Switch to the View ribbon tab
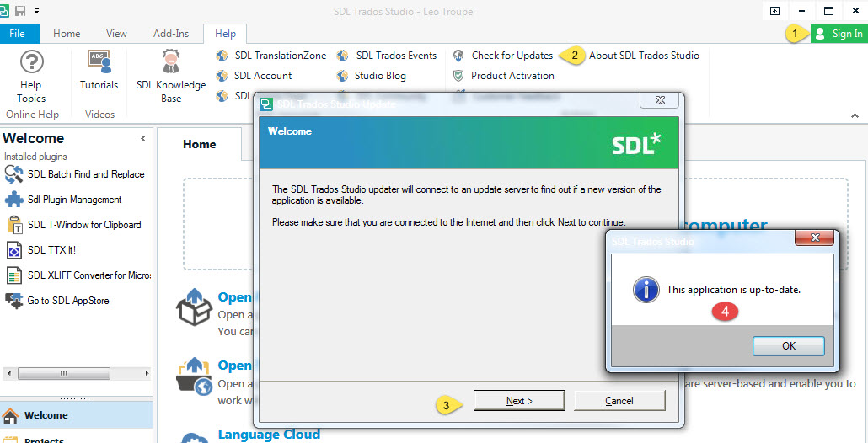 [116, 34]
